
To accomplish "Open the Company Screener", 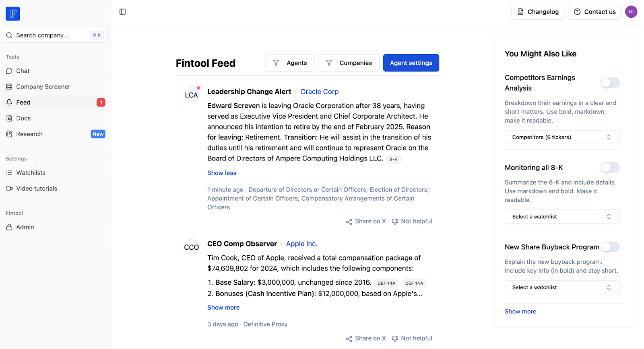I will tap(43, 86).
